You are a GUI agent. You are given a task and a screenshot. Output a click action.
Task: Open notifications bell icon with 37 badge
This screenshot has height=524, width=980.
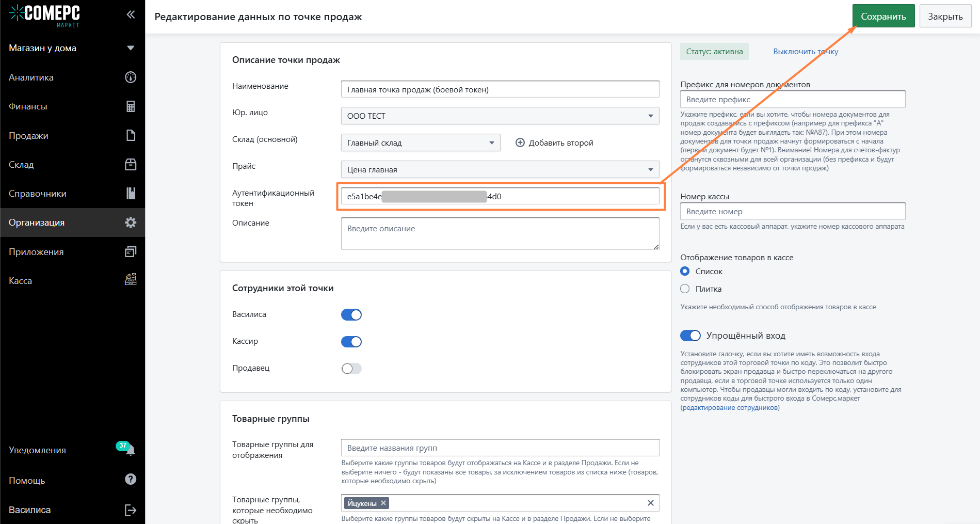click(x=130, y=449)
